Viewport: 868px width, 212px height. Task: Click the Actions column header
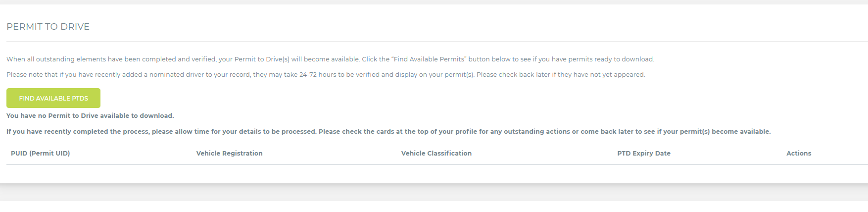tap(798, 154)
